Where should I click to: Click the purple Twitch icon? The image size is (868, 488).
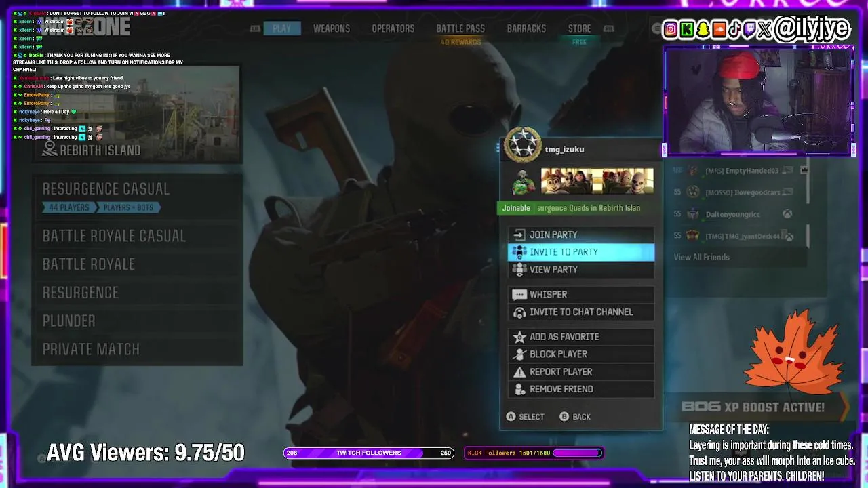pyautogui.click(x=749, y=29)
